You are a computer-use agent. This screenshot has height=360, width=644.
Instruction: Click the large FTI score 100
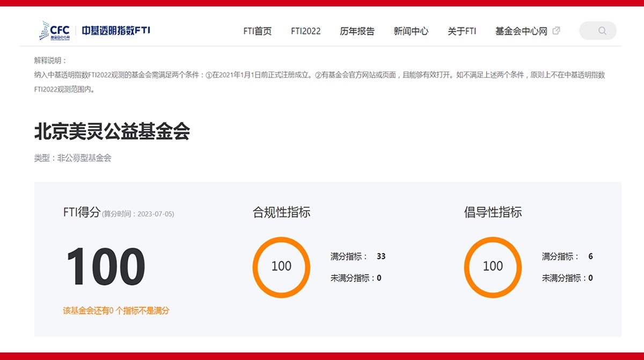(106, 267)
